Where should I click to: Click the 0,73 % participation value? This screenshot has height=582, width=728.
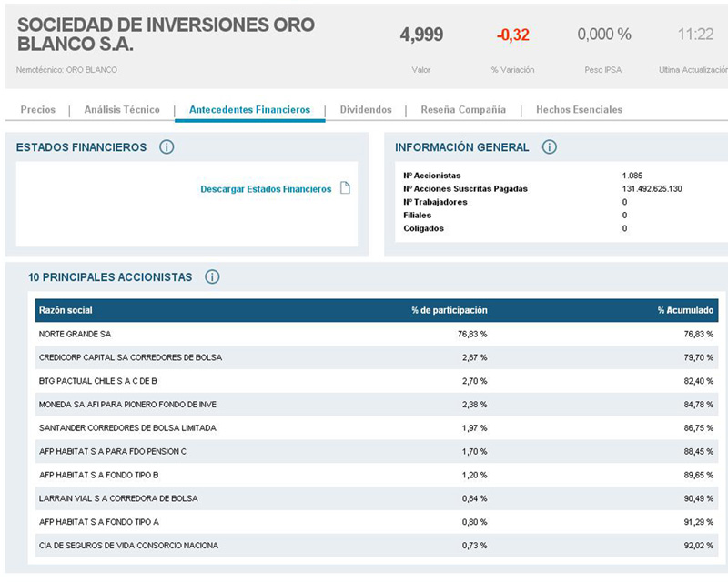click(x=474, y=546)
